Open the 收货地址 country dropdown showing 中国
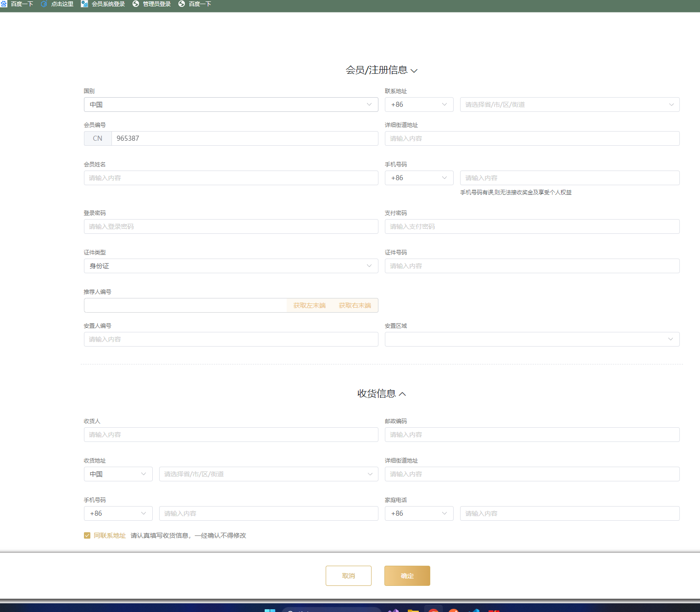 pyautogui.click(x=118, y=474)
